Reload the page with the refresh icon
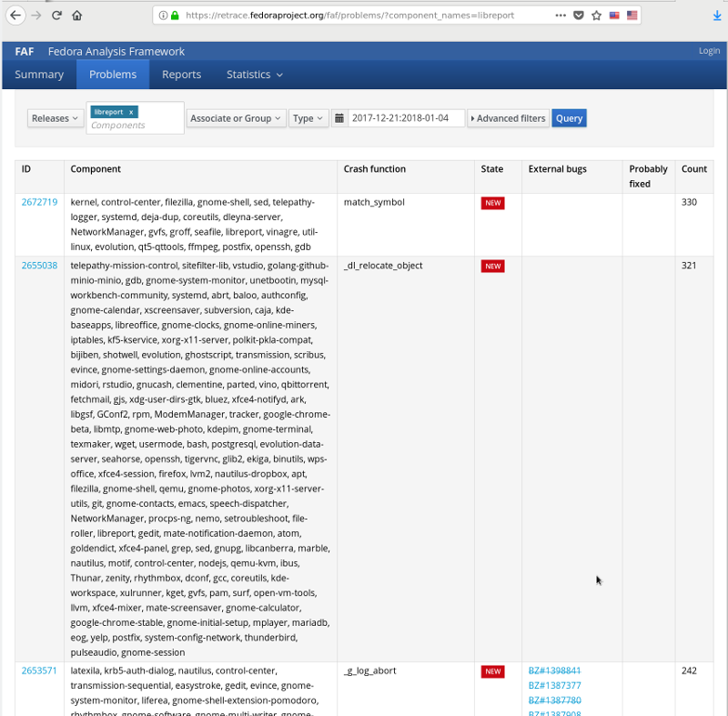This screenshot has width=728, height=716. pos(56,15)
